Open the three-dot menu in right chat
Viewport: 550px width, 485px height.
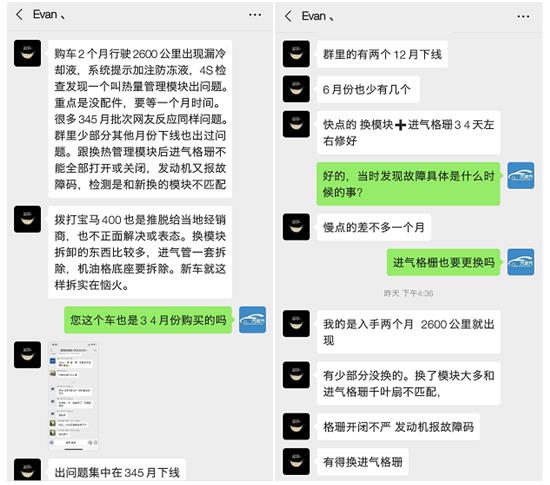(x=523, y=16)
